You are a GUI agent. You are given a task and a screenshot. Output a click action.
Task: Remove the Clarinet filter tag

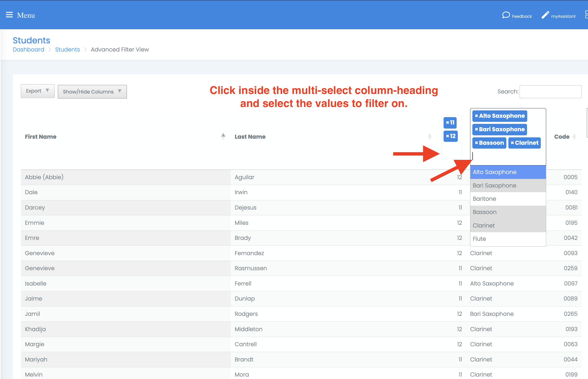click(x=512, y=143)
